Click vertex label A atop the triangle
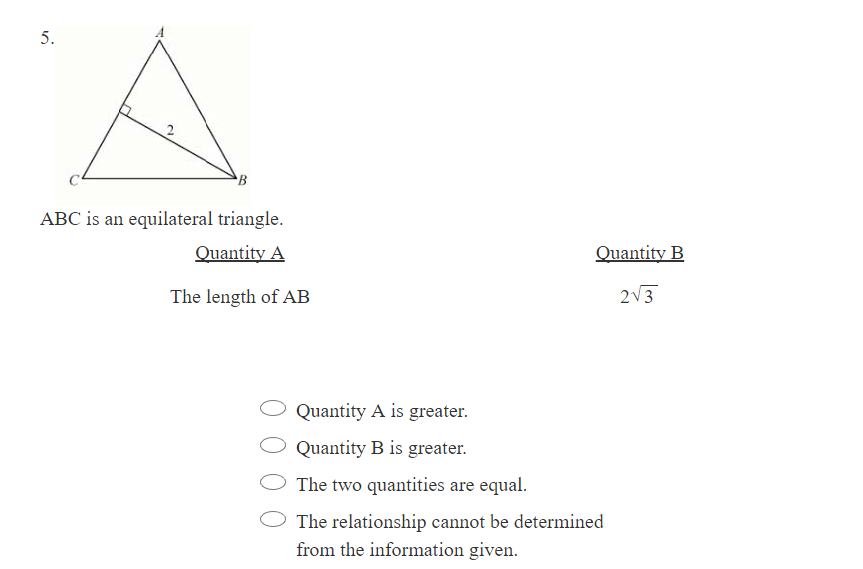Screen dimensions: 863x569 [159, 32]
